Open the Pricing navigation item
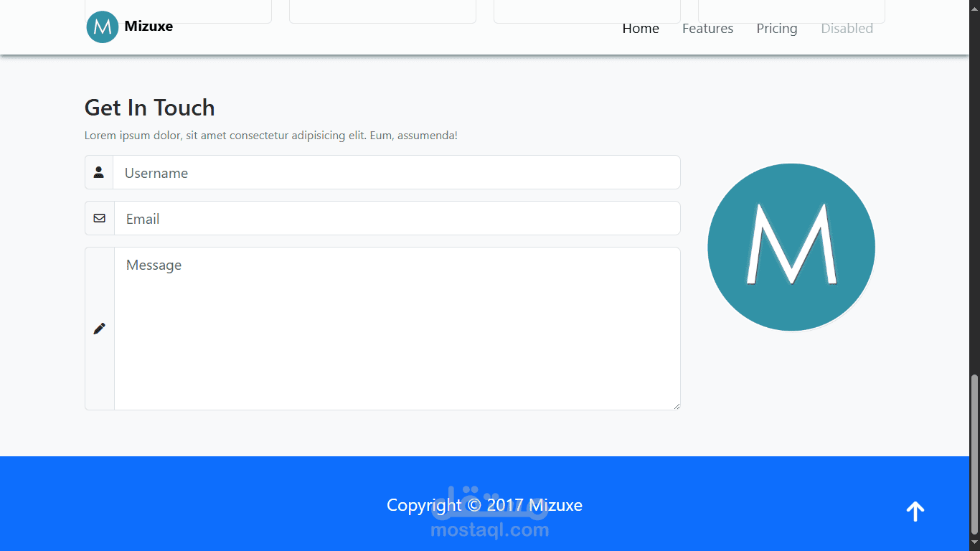This screenshot has height=551, width=980. click(776, 29)
